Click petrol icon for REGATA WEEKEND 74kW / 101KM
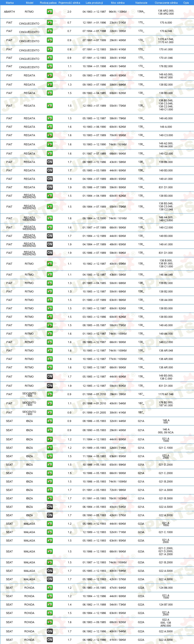 click(x=50, y=218)
